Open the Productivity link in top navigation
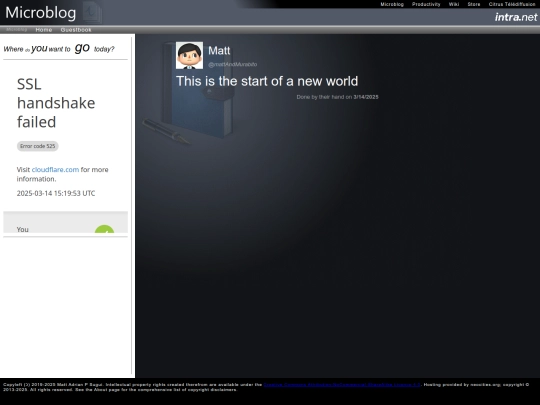540x405 pixels. point(426,4)
